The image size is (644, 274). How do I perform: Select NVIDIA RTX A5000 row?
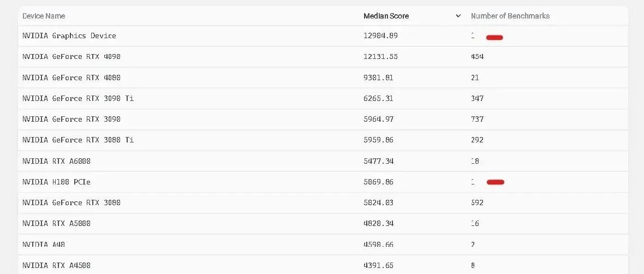click(323, 223)
